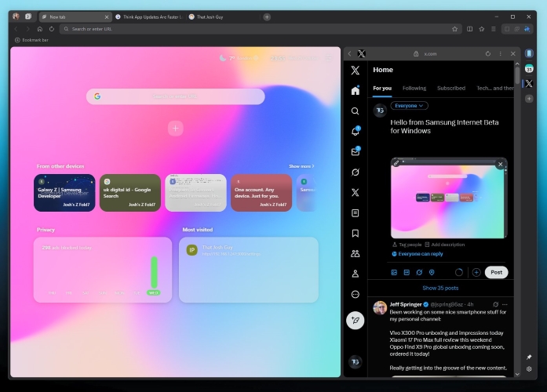The height and width of the screenshot is (392, 547).
Task: Click browser home button
Action: point(40,29)
